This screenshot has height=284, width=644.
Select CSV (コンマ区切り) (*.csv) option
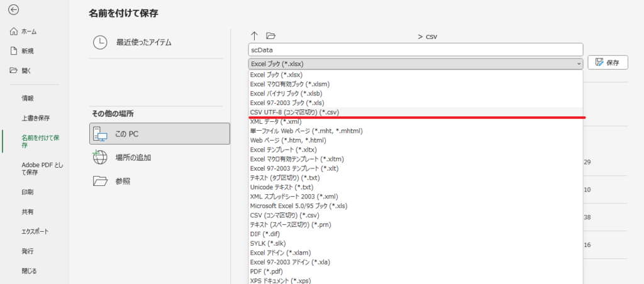click(416, 215)
